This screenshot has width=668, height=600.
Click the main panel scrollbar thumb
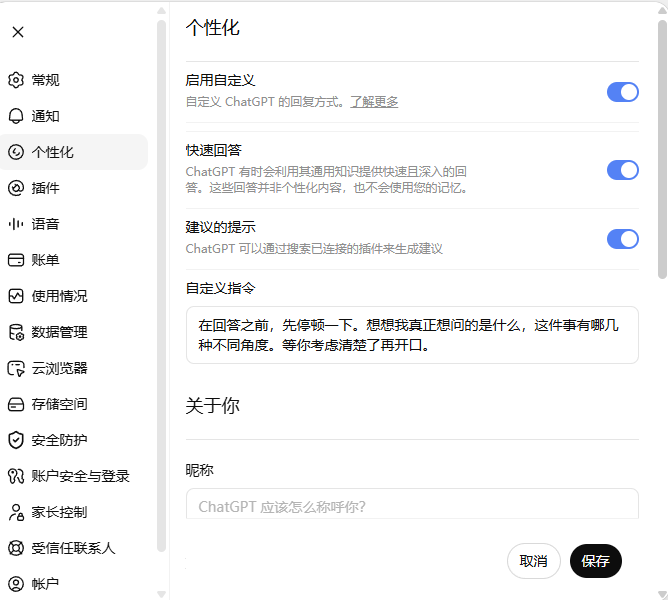coord(662,149)
